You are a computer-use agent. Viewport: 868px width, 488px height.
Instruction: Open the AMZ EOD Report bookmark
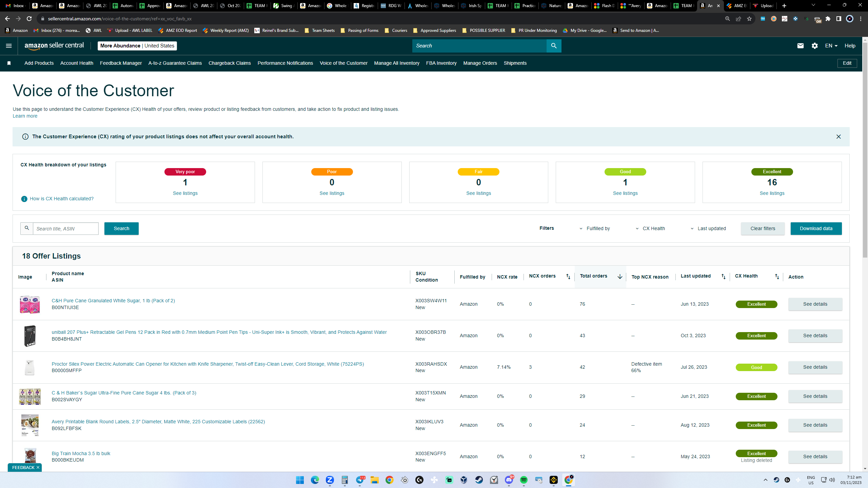[x=178, y=30]
